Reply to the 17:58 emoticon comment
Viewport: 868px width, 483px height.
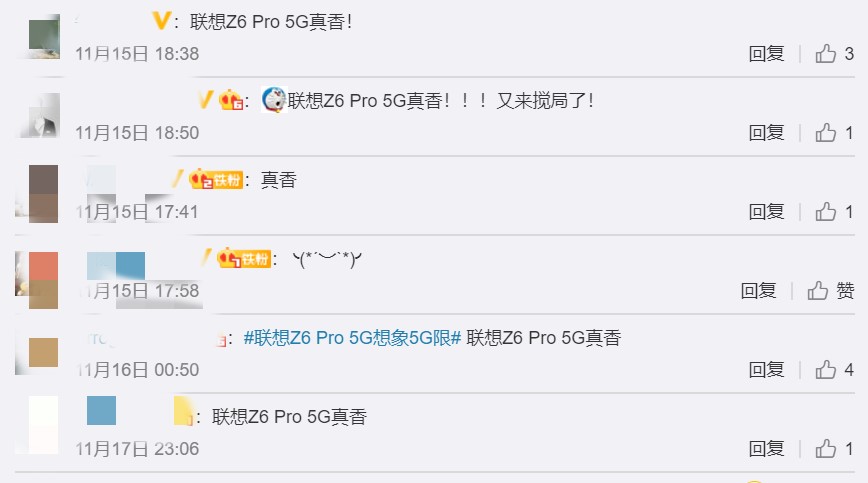758,290
